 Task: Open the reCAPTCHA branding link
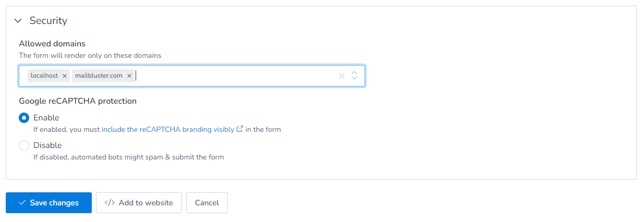(168, 129)
